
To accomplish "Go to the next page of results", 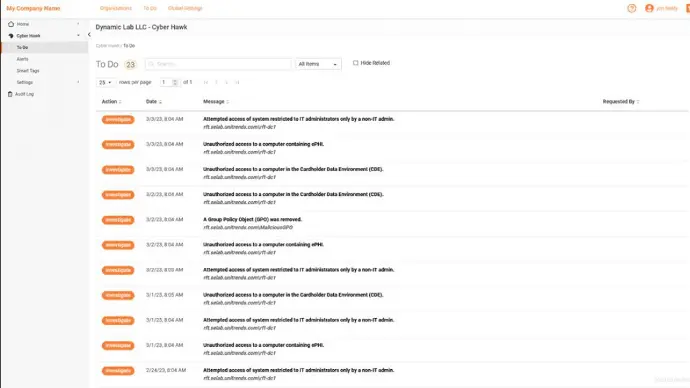I will click(x=226, y=82).
